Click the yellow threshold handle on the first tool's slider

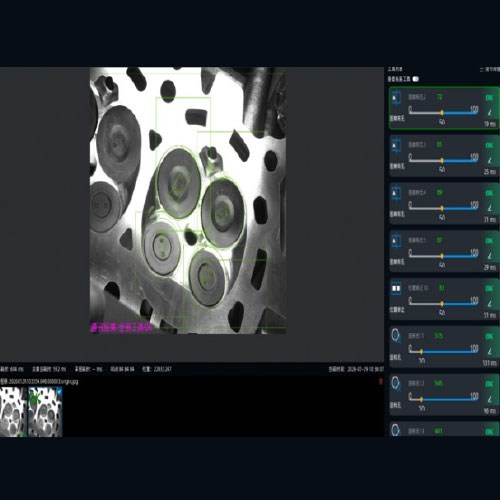pos(442,113)
